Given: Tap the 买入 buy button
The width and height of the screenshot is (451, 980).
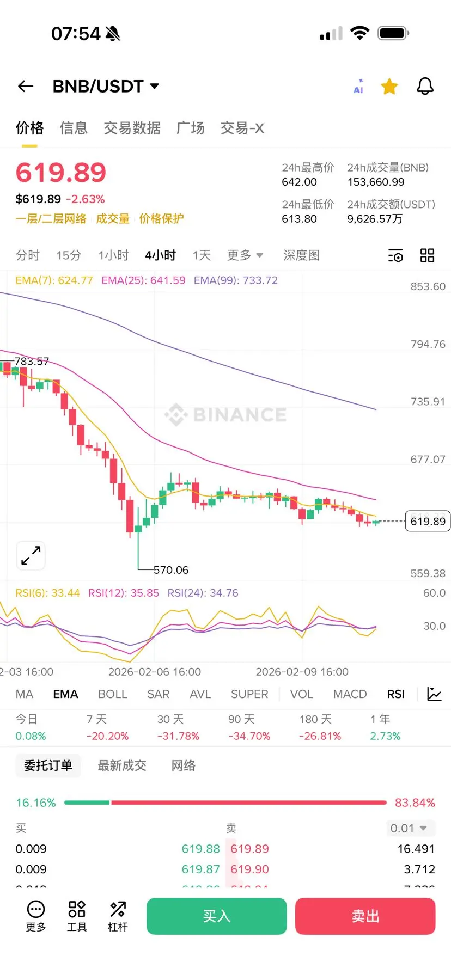Looking at the screenshot, I should coord(217,916).
